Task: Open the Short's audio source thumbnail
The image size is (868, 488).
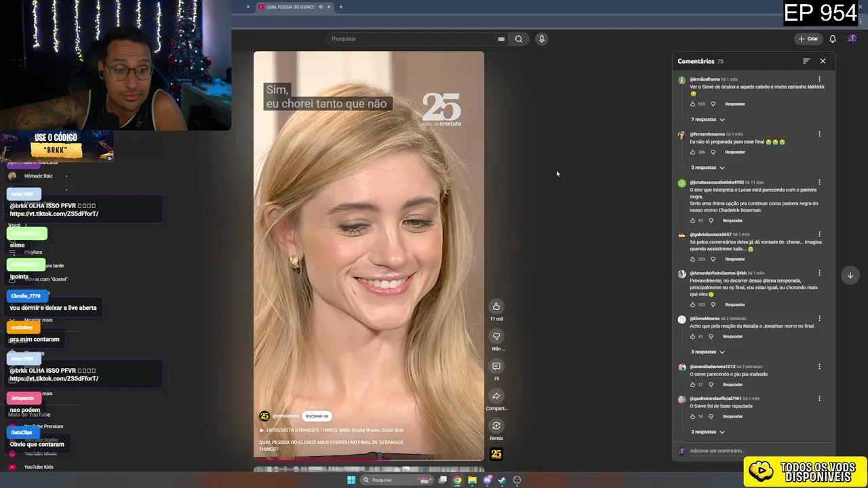Action: 496,454
